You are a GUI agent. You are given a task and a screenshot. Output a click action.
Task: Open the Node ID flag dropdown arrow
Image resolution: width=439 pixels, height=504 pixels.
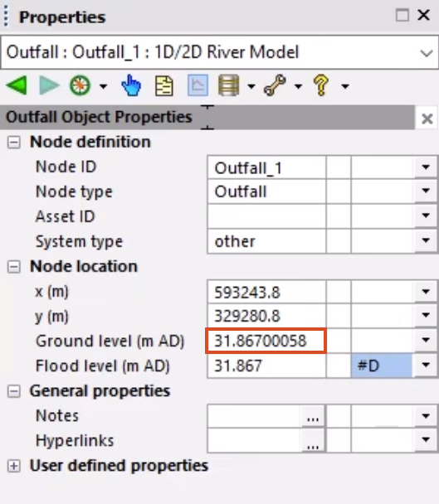click(x=426, y=167)
